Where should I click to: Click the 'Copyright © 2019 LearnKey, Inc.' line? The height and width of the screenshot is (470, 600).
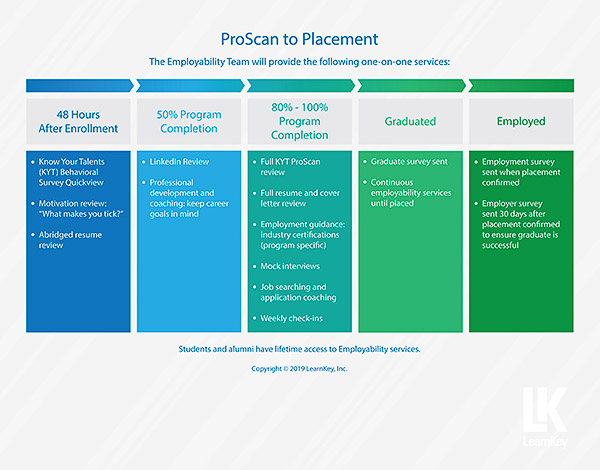(299, 369)
